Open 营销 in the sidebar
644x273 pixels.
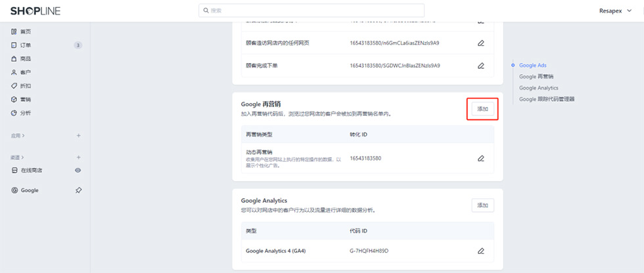pos(26,100)
